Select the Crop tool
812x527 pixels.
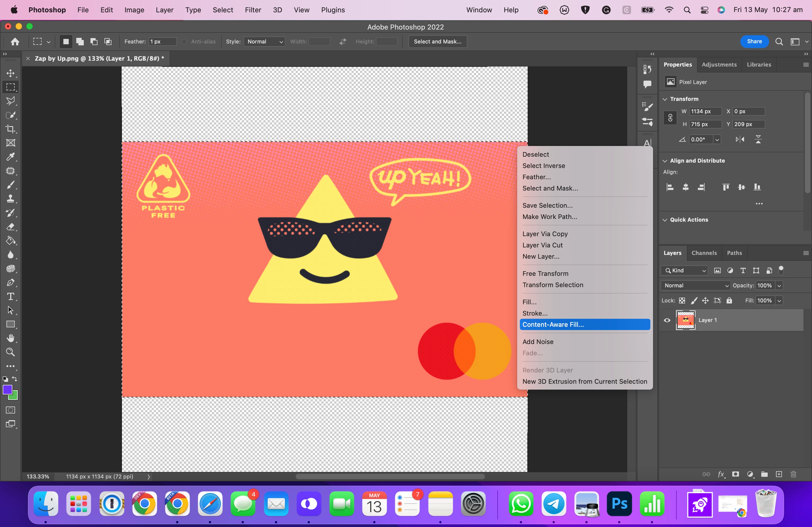[x=10, y=129]
